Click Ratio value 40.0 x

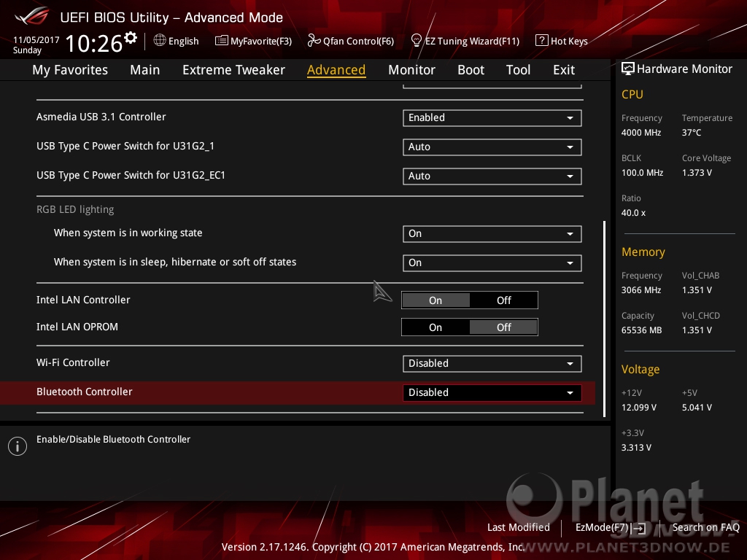634,214
